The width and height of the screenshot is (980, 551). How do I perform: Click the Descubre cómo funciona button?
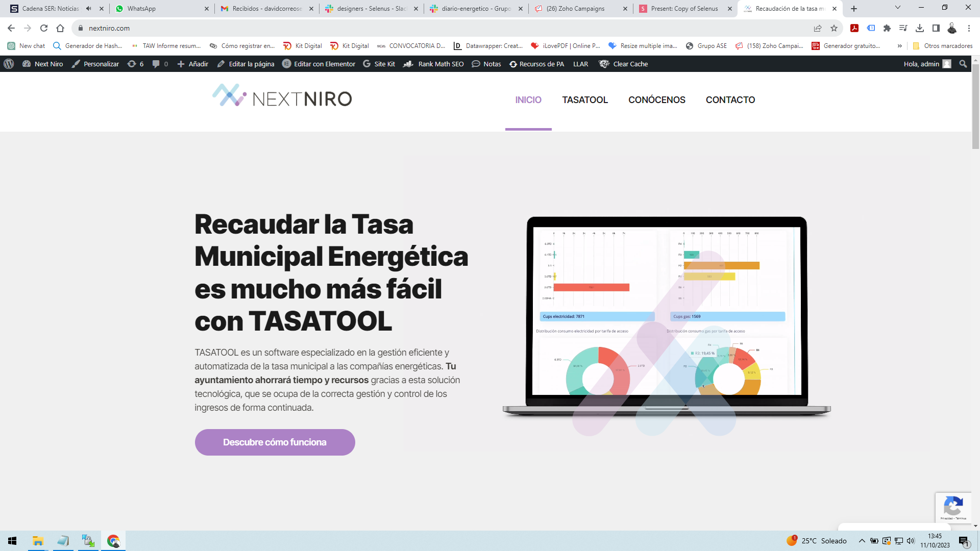pyautogui.click(x=275, y=442)
